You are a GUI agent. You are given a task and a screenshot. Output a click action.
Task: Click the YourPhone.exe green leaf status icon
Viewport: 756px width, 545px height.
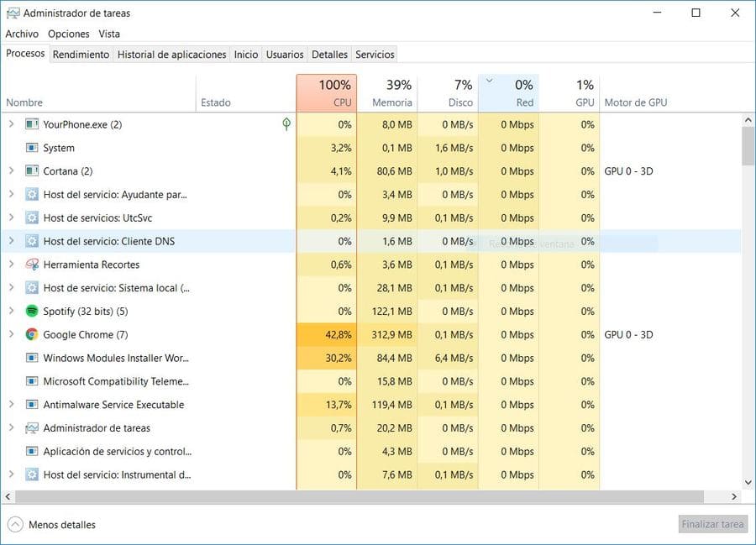286,124
